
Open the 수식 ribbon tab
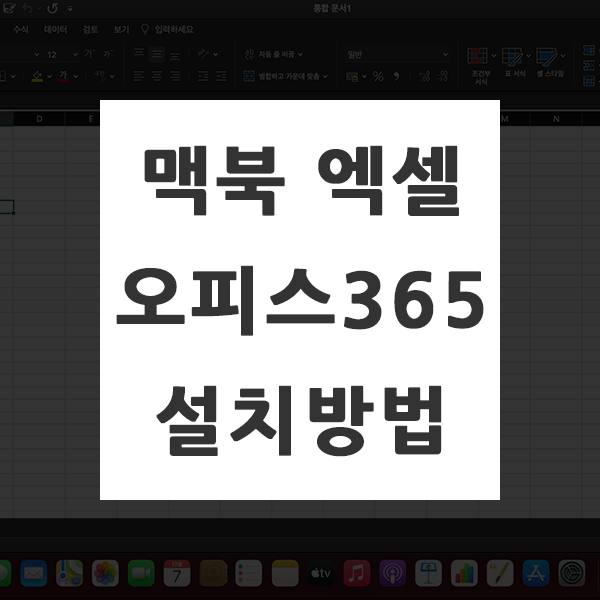coord(21,29)
